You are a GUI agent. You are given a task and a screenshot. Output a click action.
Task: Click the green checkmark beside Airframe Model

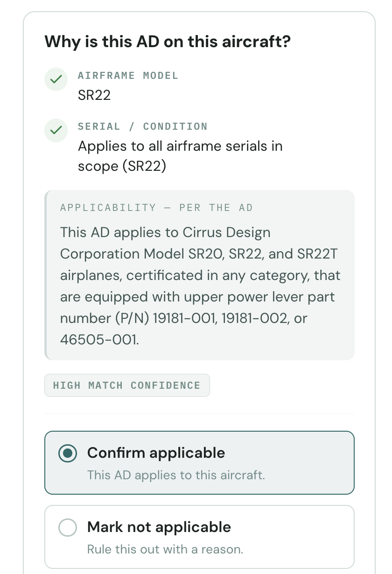[56, 79]
